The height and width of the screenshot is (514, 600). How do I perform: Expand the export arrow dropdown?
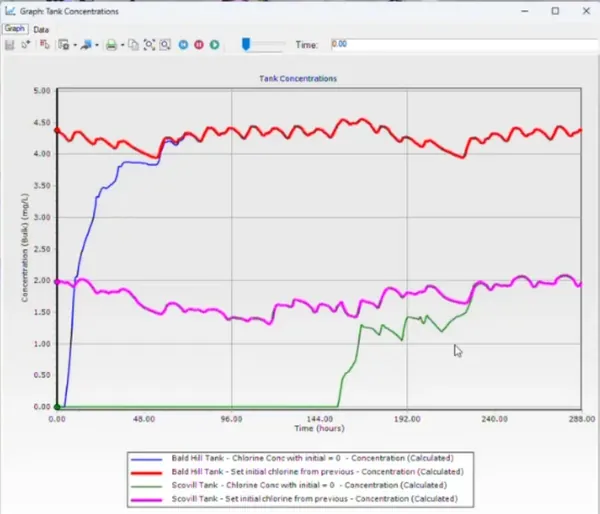point(97,45)
